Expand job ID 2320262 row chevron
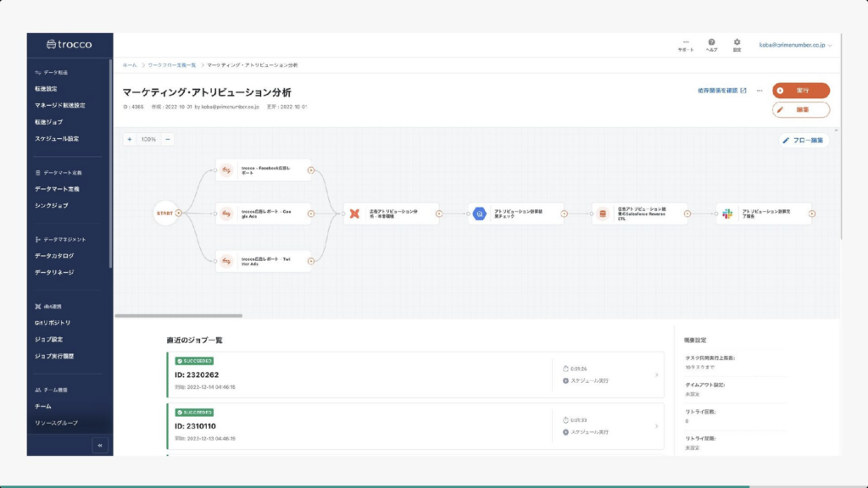 point(655,375)
